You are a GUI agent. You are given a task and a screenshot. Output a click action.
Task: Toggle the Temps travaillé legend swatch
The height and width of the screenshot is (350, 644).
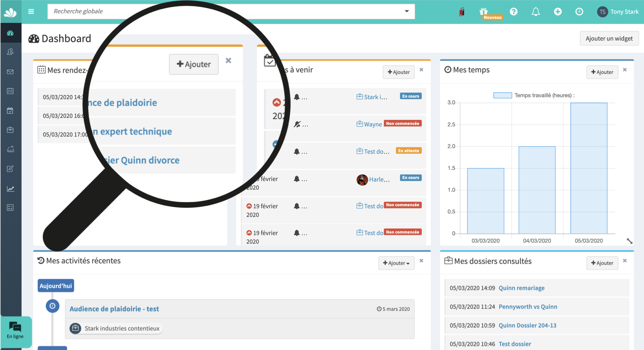point(503,95)
